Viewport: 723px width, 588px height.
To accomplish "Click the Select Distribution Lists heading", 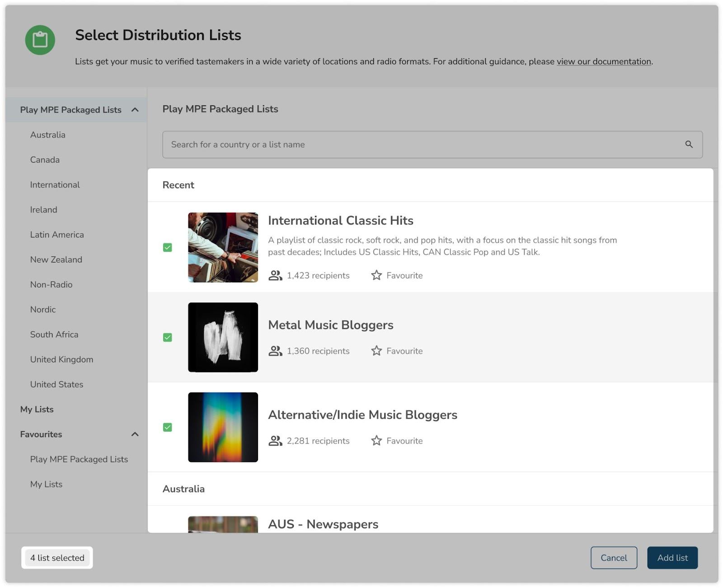I will point(158,35).
